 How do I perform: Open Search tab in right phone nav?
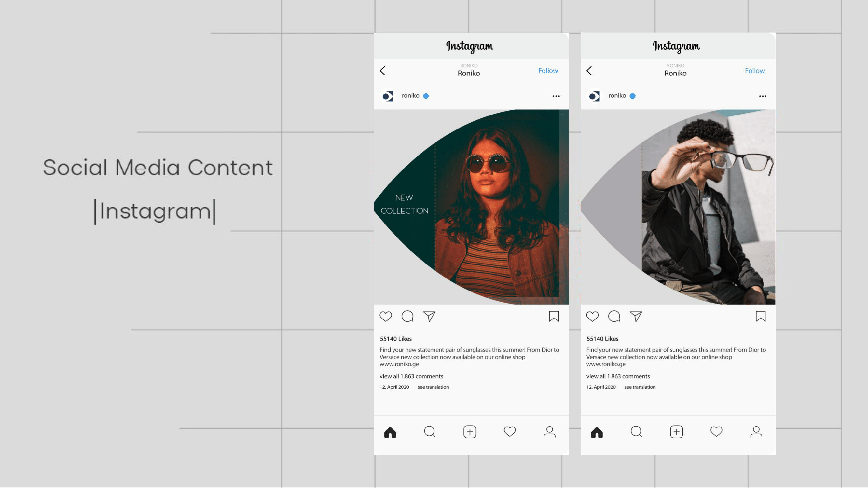pyautogui.click(x=636, y=432)
